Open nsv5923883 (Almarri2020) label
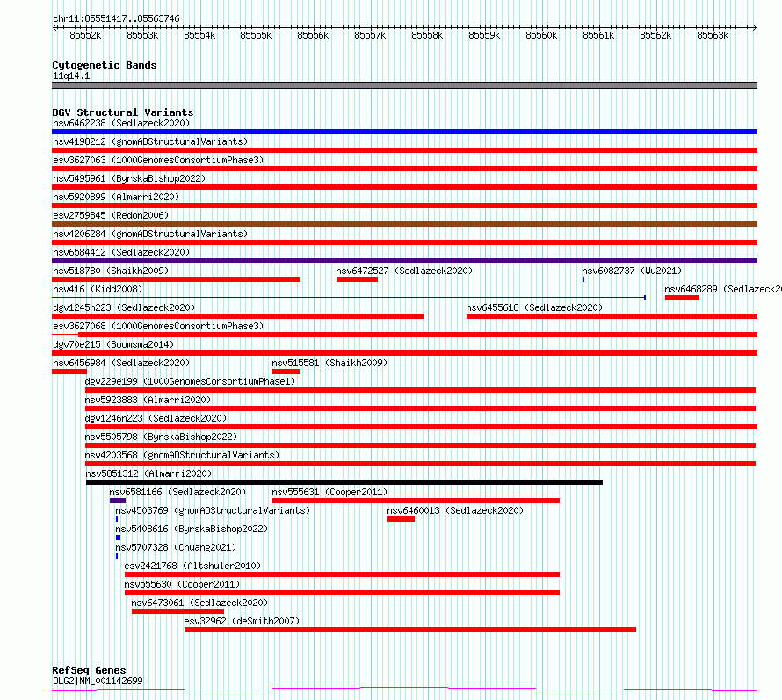This screenshot has width=782, height=700. [x=148, y=400]
